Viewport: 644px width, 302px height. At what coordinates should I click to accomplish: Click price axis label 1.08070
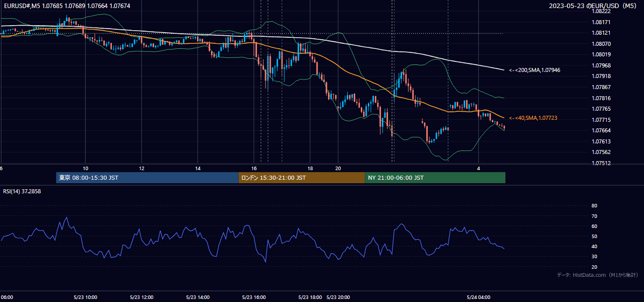coord(601,44)
